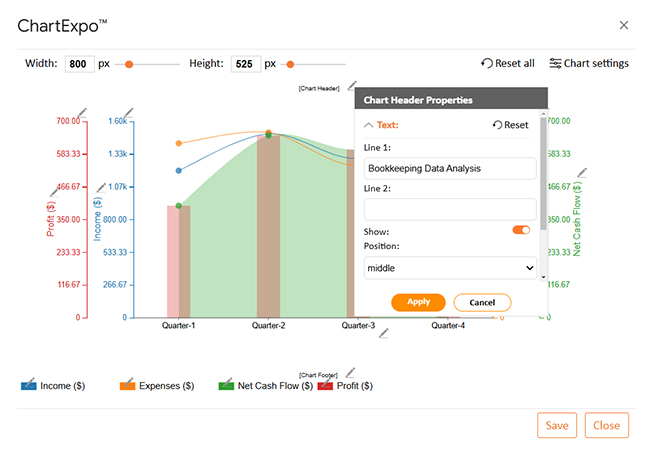The width and height of the screenshot is (650, 459).
Task: Edit the Profit ($) legend swatch
Action: pos(325,385)
